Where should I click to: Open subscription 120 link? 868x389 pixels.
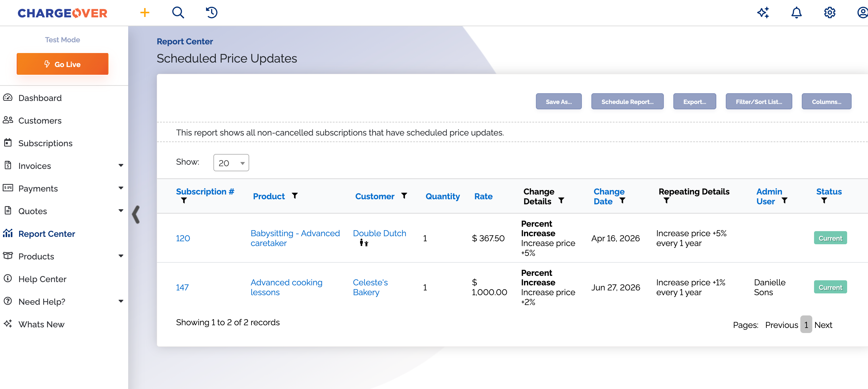[183, 238]
